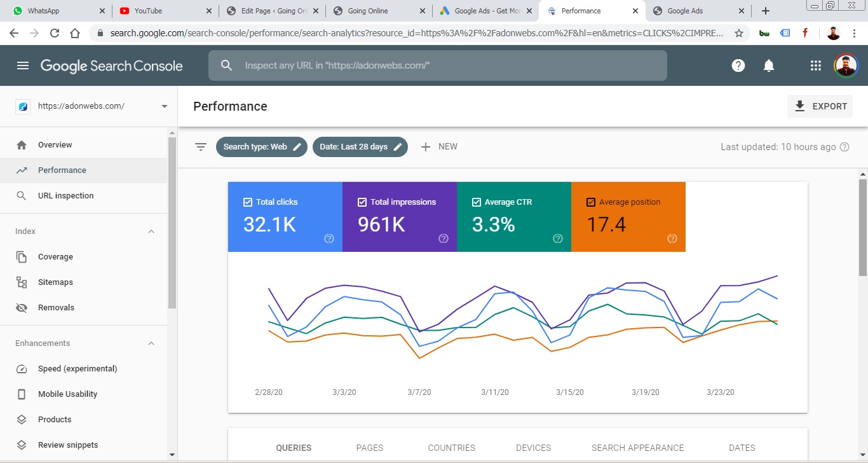Open the notifications bell

[768, 66]
